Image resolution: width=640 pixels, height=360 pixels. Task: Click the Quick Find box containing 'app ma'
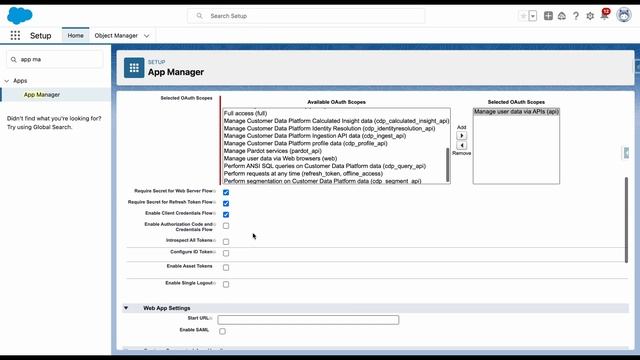[x=55, y=60]
